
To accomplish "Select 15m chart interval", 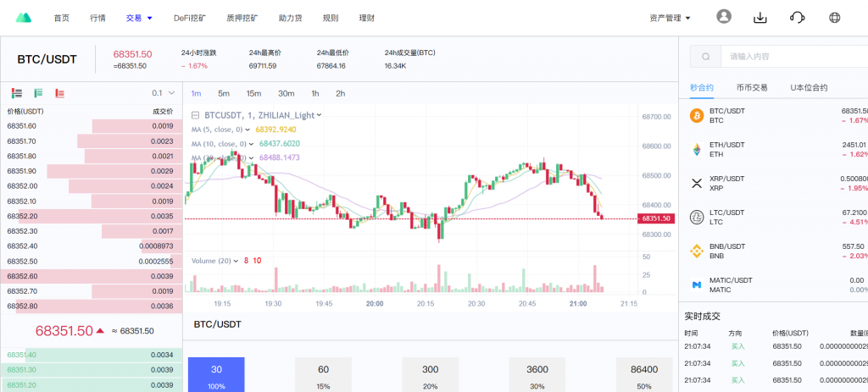I will click(253, 93).
